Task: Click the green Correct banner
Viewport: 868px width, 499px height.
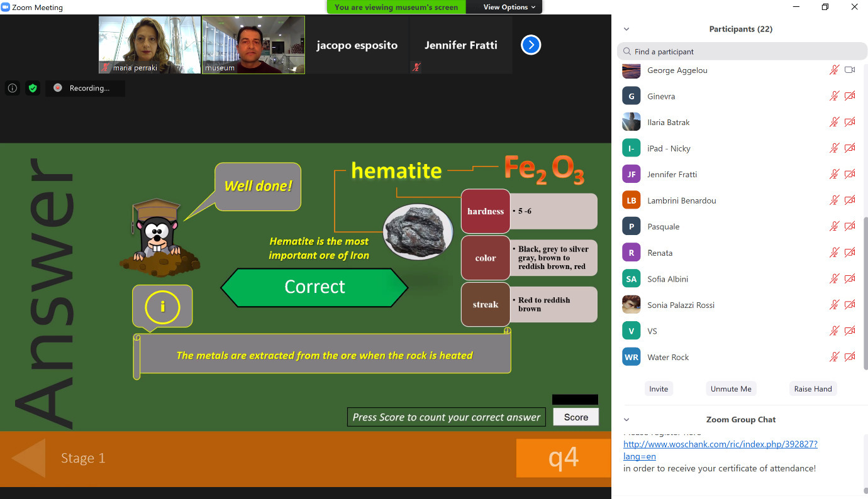Action: coord(314,287)
